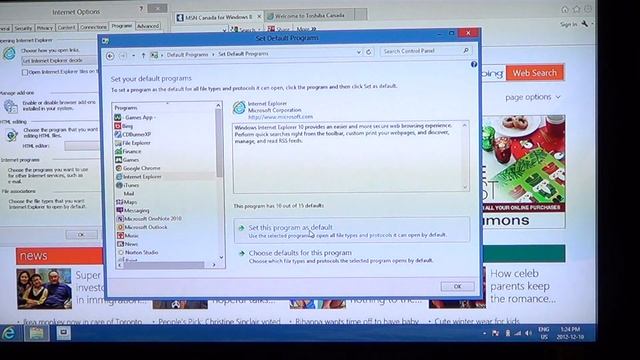The image size is (640, 360).
Task: Select Music in Programs list
Action: point(128,236)
